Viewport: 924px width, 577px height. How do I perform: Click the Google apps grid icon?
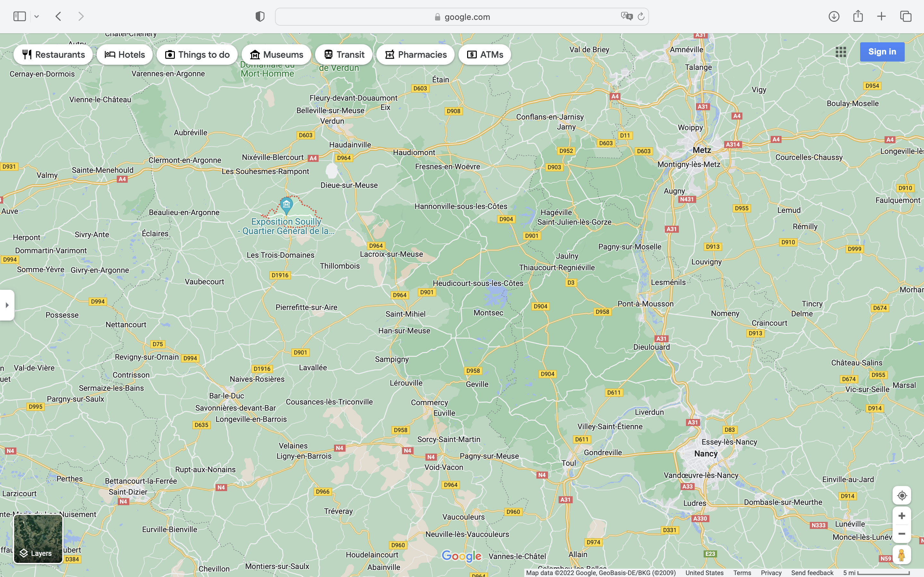click(840, 52)
